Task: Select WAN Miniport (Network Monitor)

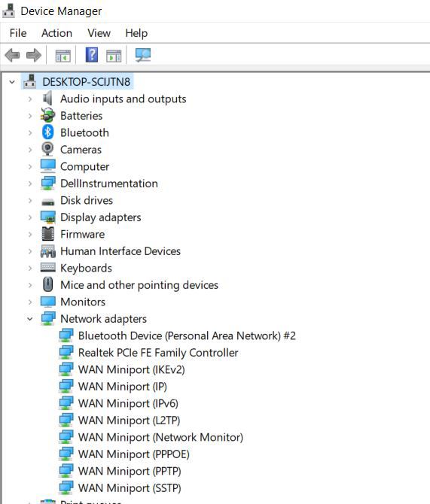Action: (x=160, y=437)
